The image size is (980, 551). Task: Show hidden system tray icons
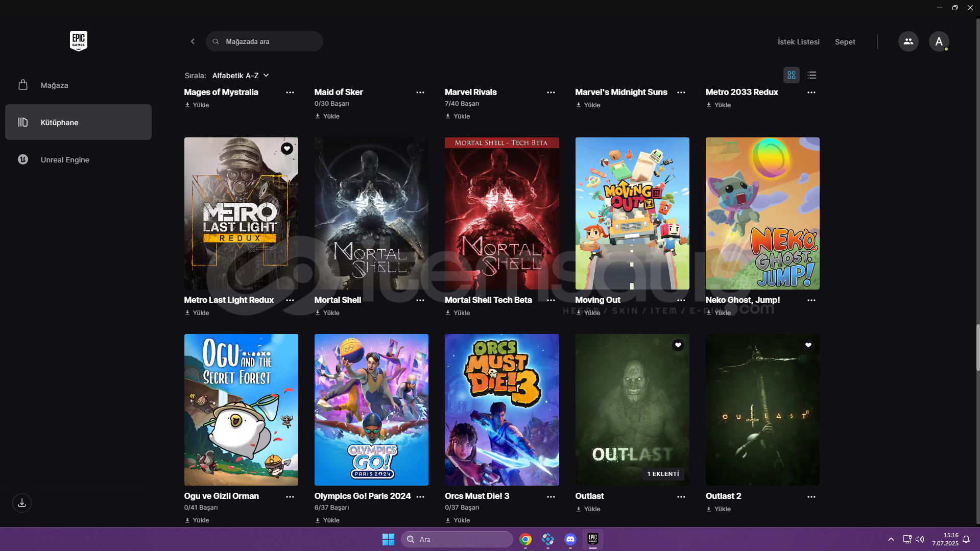click(891, 539)
